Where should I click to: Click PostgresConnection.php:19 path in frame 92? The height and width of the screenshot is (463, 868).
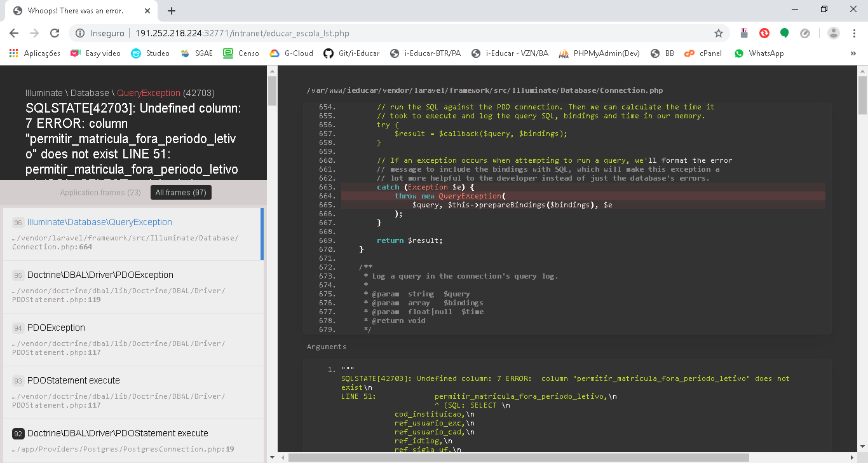[123, 449]
